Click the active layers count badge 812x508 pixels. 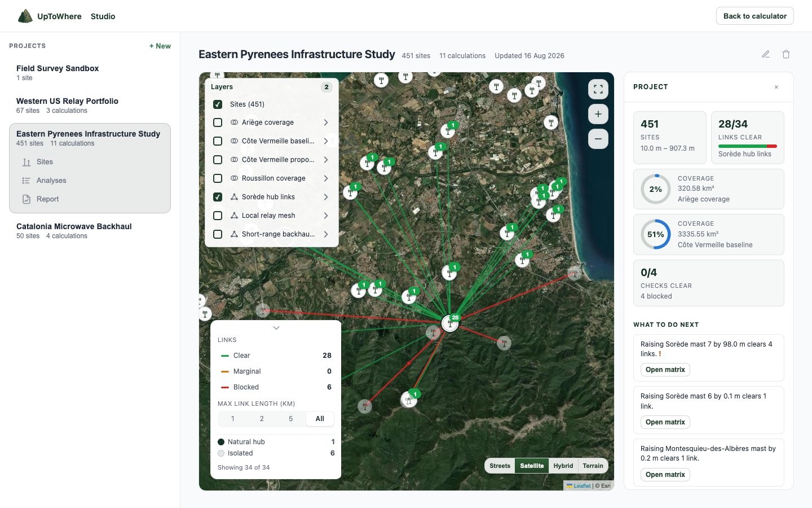point(326,87)
